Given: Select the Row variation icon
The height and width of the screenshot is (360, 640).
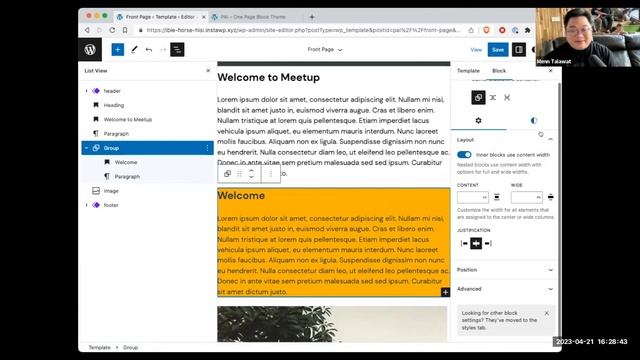Looking at the screenshot, I should coord(493,98).
